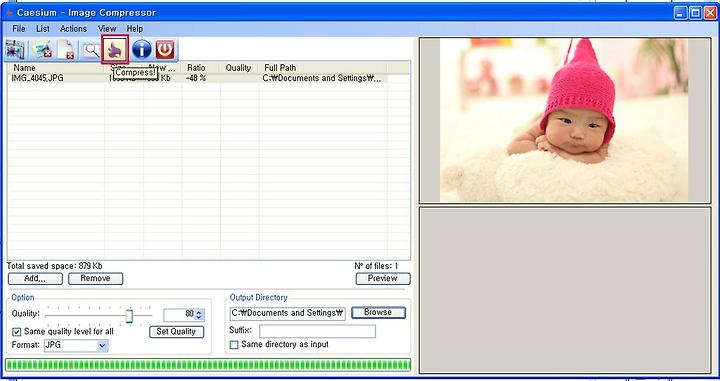The height and width of the screenshot is (381, 720).
Task: Click the remove-from-list toolbar icon
Action: [x=43, y=50]
